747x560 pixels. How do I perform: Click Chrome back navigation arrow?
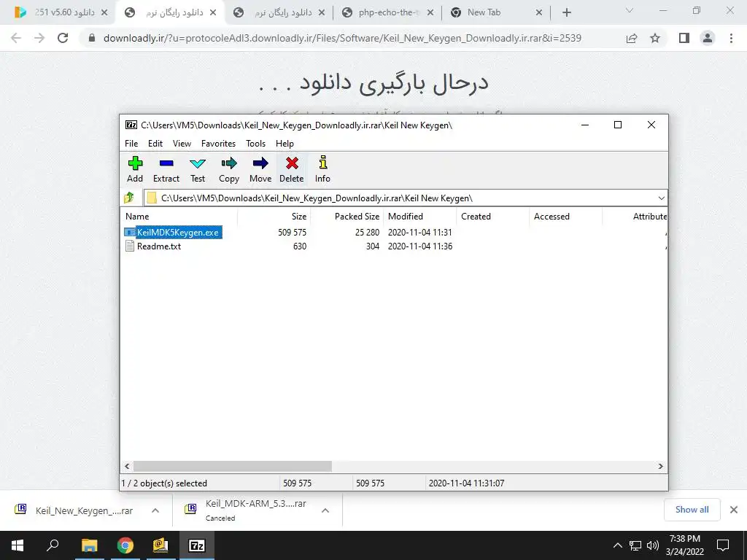click(16, 38)
